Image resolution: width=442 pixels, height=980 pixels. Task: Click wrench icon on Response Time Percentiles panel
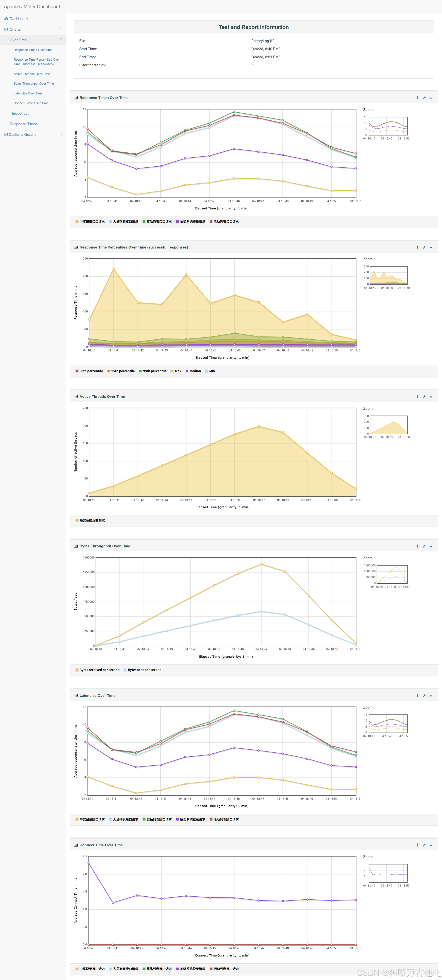(x=424, y=247)
